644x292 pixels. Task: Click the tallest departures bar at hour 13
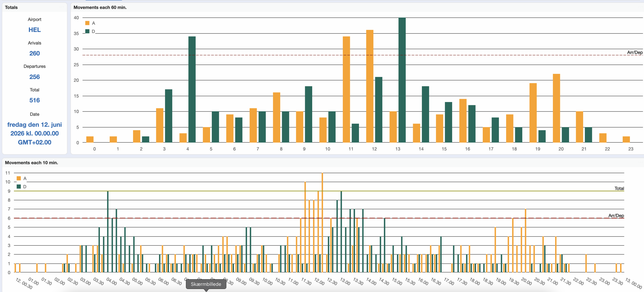tap(402, 80)
